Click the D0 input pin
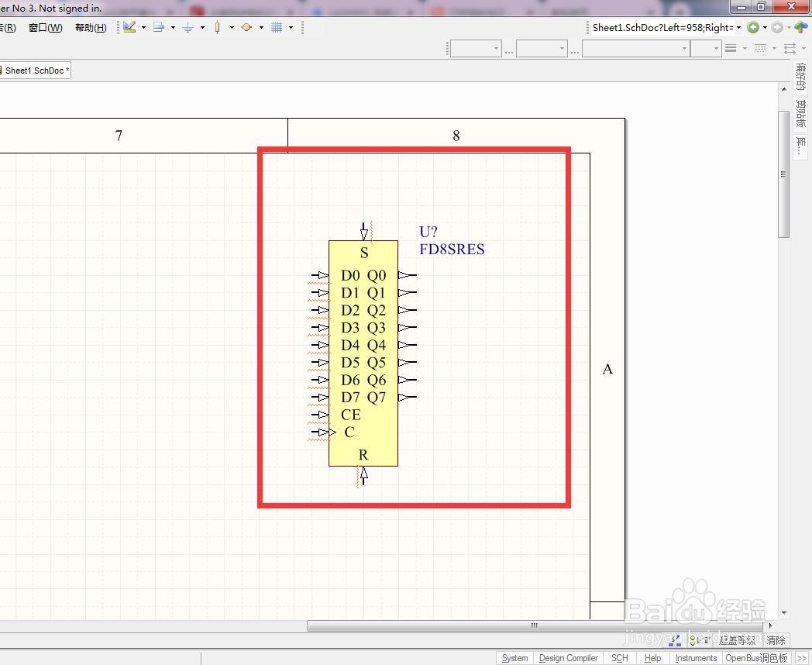Viewport: 812px width, 665px height. tap(320, 275)
